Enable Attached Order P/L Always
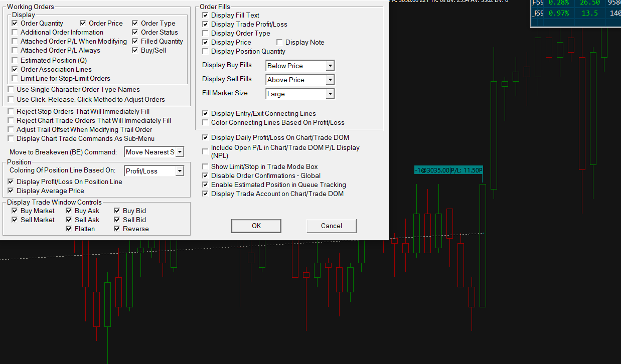The width and height of the screenshot is (621, 364). click(15, 51)
